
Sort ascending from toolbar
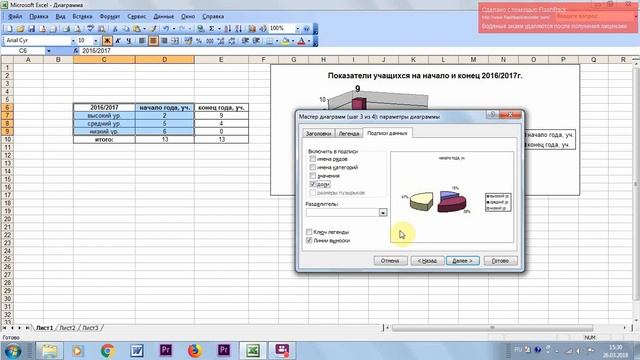click(x=228, y=29)
